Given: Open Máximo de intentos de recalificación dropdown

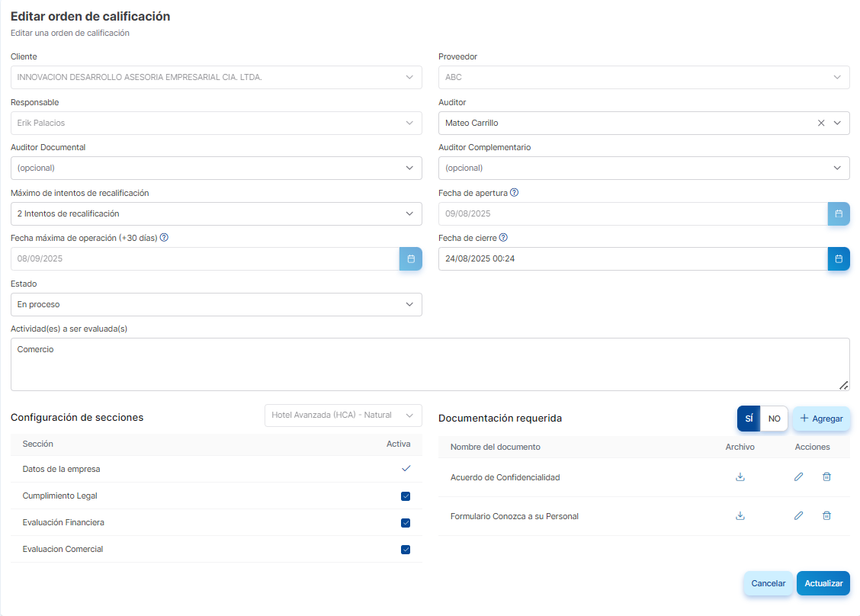Looking at the screenshot, I should [217, 214].
